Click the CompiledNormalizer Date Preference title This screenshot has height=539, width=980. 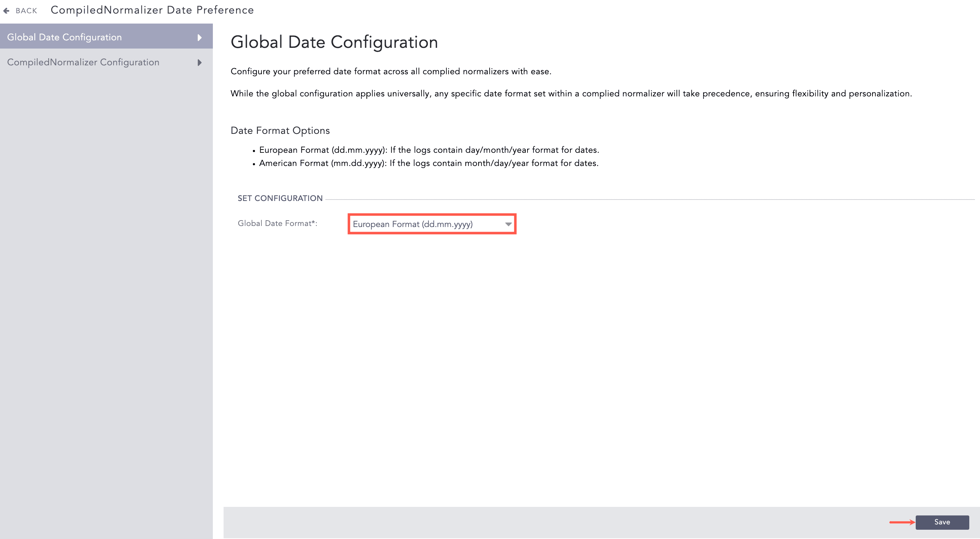(x=152, y=10)
